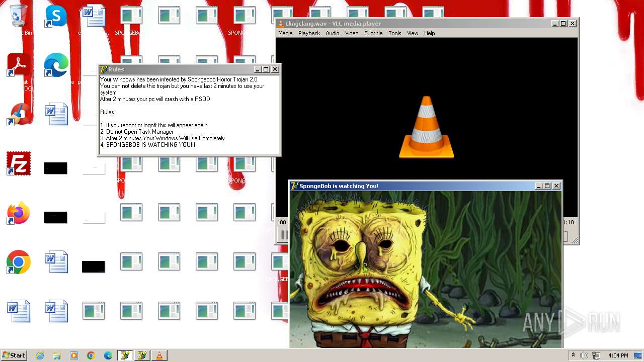
Task: Open Windows Explorer from the taskbar
Action: coord(57,355)
